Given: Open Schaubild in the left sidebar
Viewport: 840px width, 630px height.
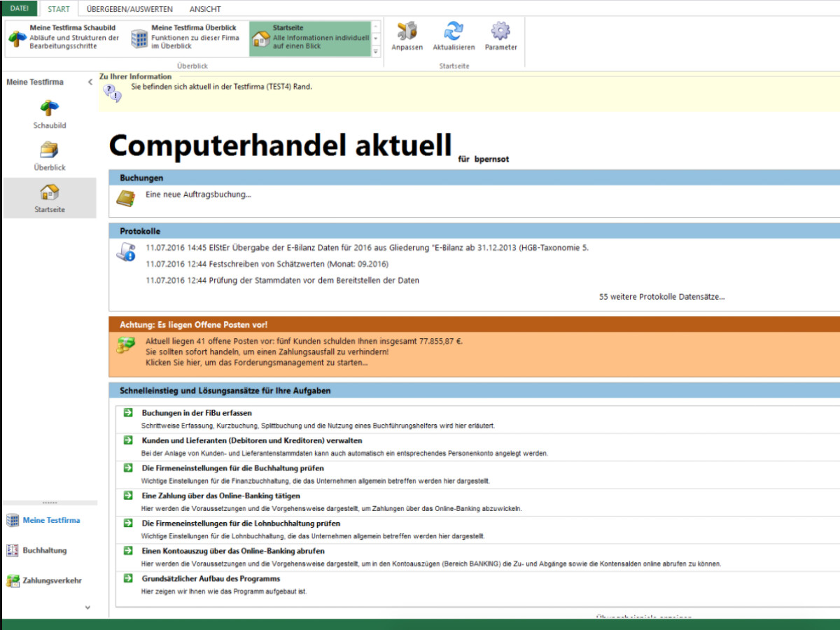Looking at the screenshot, I should pyautogui.click(x=50, y=108).
